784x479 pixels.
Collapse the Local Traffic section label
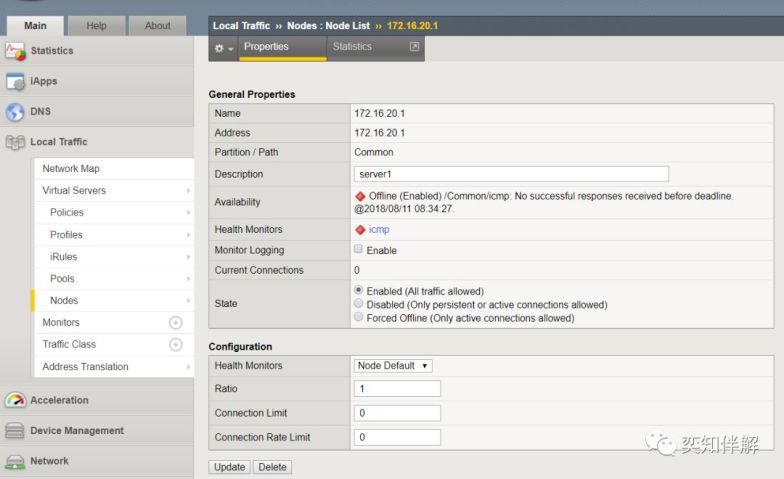point(58,142)
